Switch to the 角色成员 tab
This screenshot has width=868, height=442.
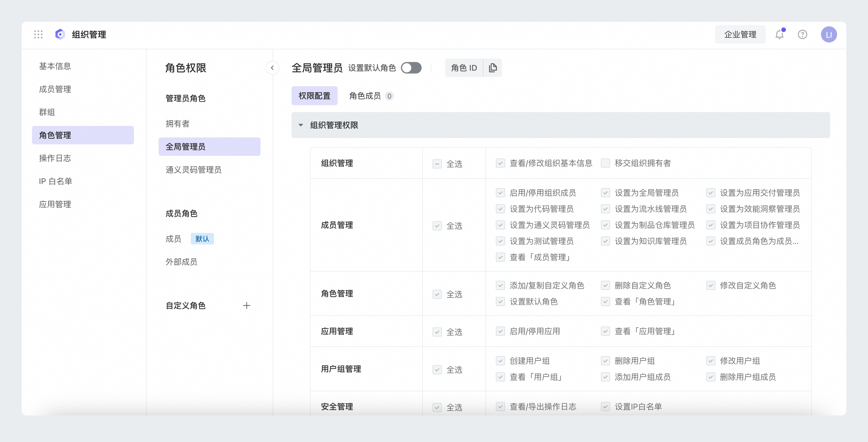point(371,96)
